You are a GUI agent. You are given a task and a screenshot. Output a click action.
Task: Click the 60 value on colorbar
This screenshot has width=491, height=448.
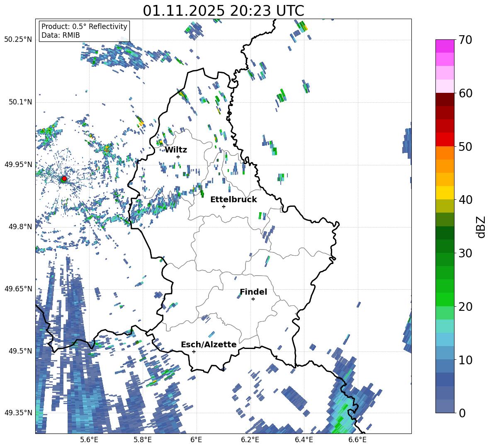466,93
